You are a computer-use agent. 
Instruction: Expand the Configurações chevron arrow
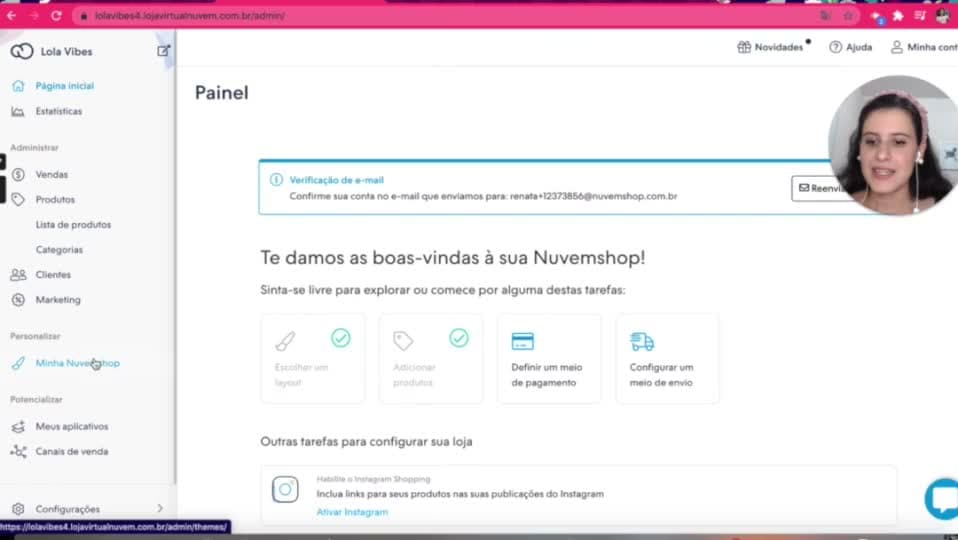click(x=160, y=508)
